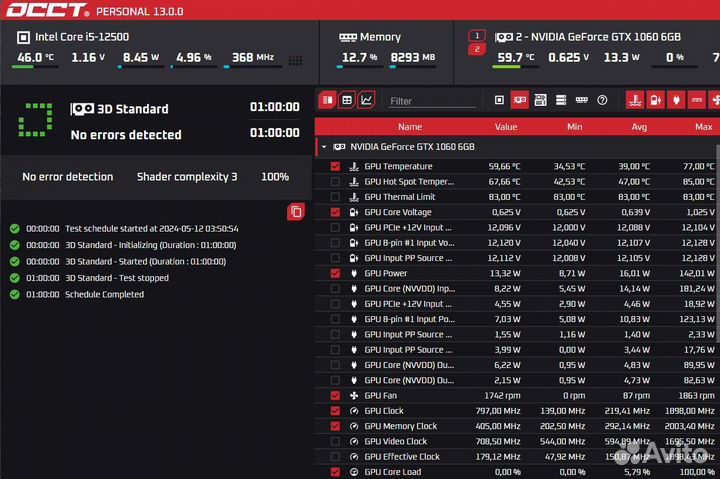Uncheck the GPU Fan checkbox
This screenshot has height=479, width=720.
click(335, 395)
